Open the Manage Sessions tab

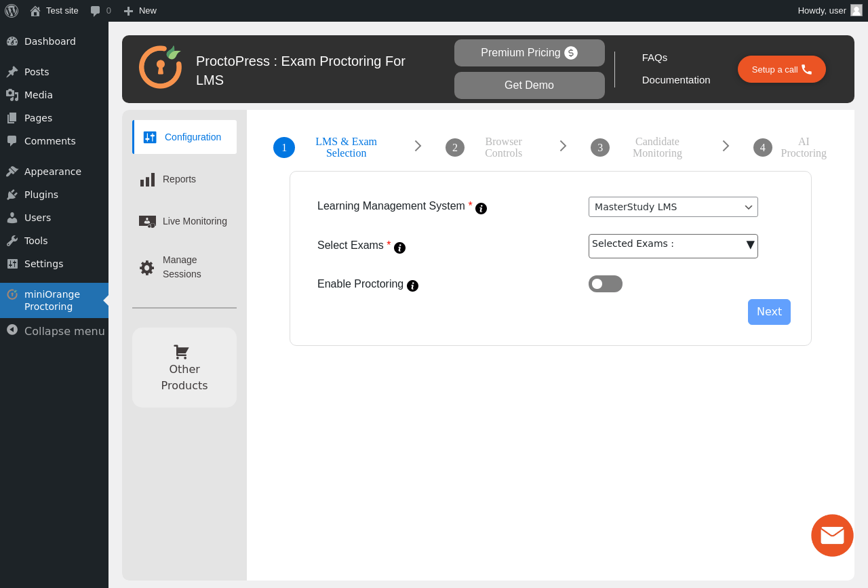[x=184, y=267]
